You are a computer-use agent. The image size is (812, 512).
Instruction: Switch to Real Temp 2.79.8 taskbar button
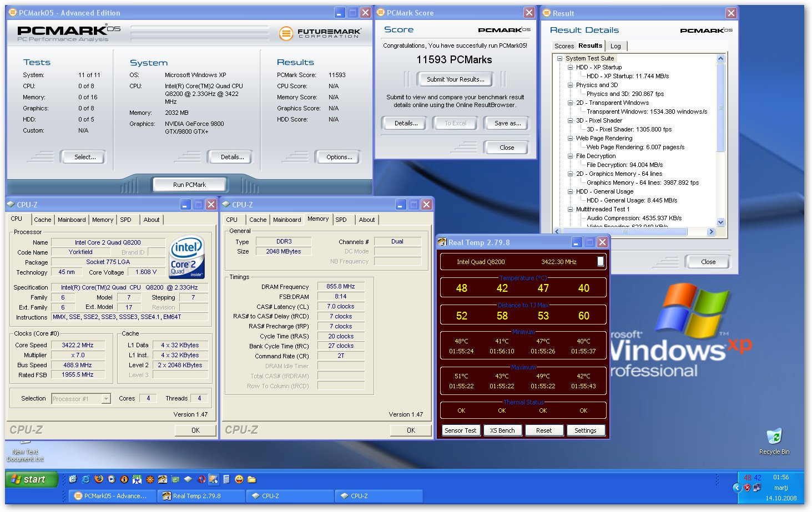[x=201, y=496]
